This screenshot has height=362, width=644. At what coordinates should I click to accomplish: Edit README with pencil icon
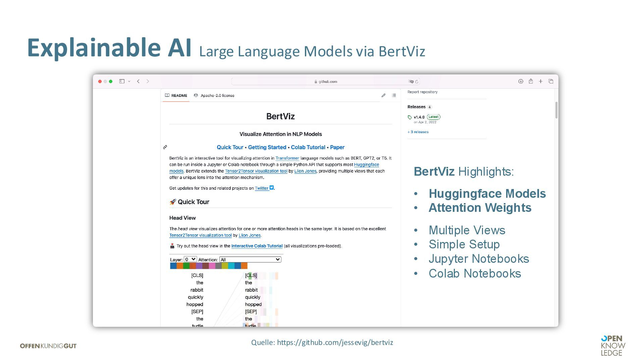383,96
